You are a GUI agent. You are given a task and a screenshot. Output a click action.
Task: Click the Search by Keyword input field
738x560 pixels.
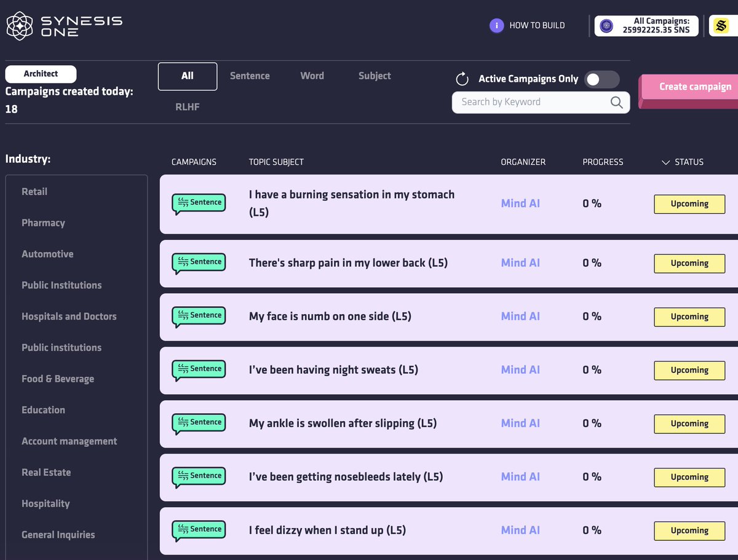pyautogui.click(x=535, y=103)
